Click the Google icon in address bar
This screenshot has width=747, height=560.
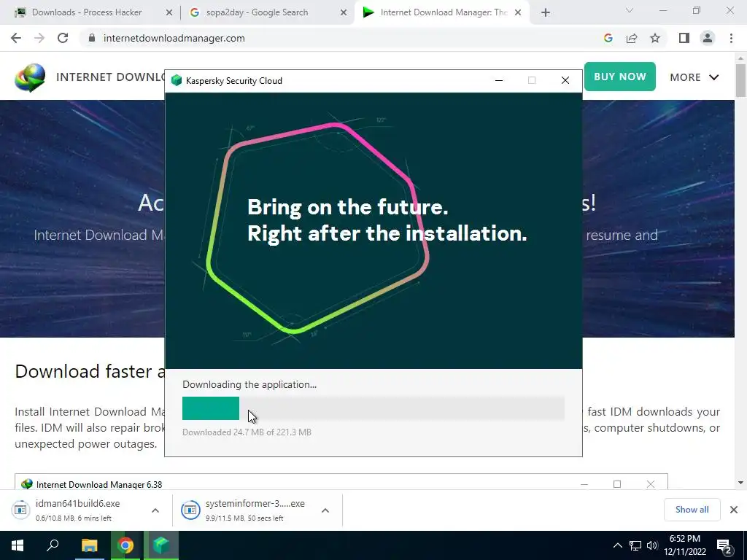click(608, 38)
